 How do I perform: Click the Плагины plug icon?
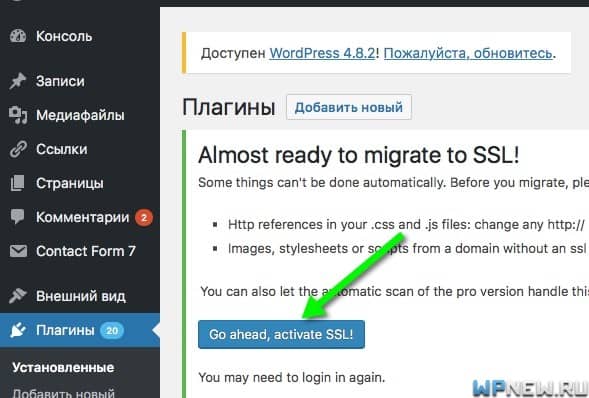coord(18,330)
